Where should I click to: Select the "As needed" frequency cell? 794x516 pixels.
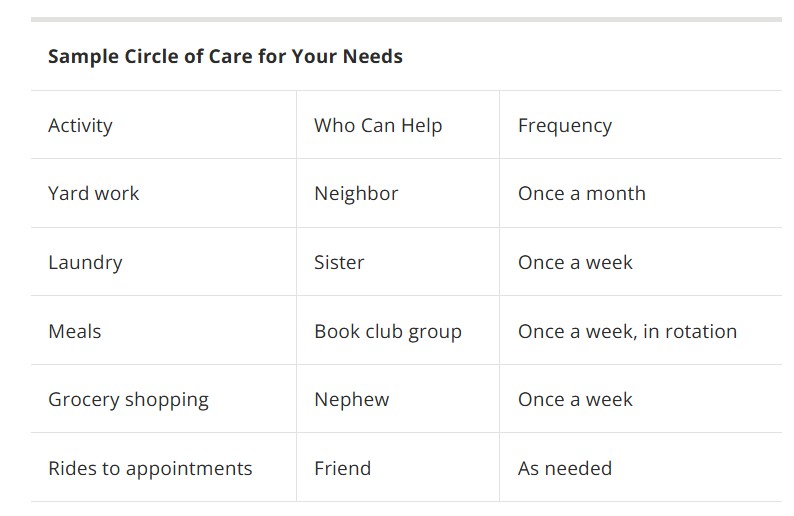(x=565, y=468)
